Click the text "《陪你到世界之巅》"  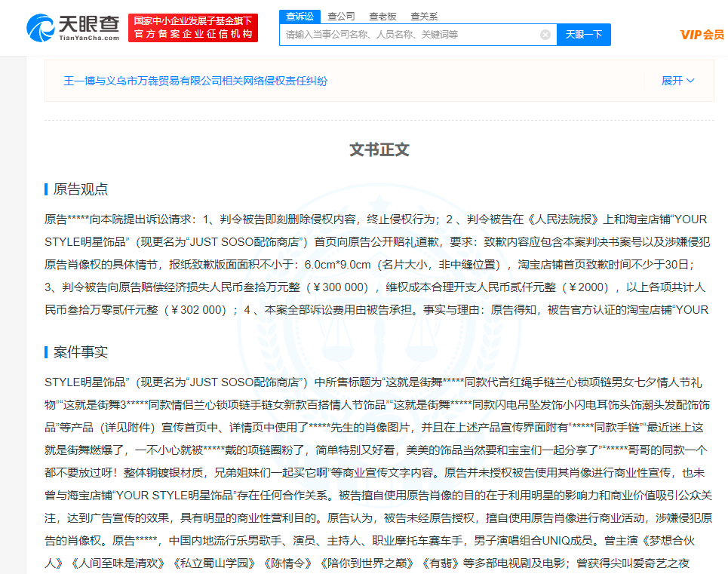(x=367, y=563)
